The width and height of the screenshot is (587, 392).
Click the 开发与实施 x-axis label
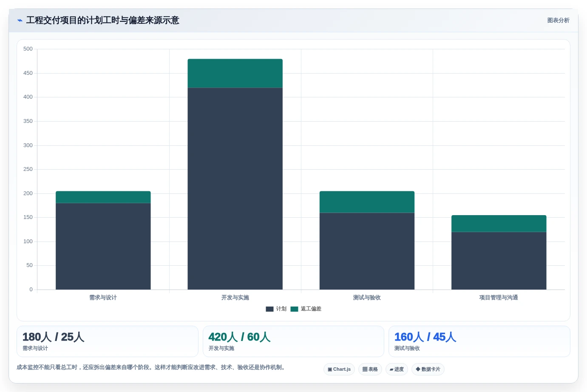pyautogui.click(x=235, y=298)
